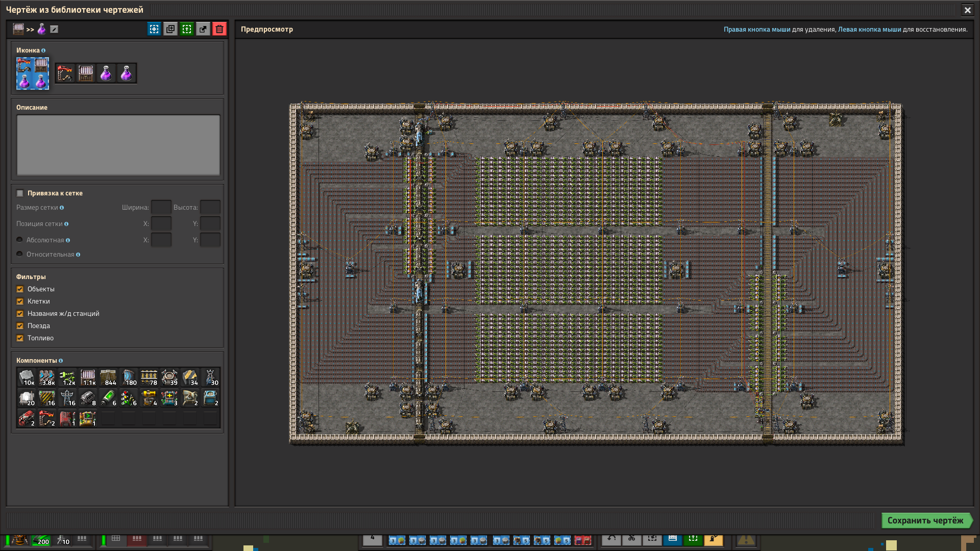Click the Описание description text box
This screenshot has width=980, height=551.
(x=118, y=145)
